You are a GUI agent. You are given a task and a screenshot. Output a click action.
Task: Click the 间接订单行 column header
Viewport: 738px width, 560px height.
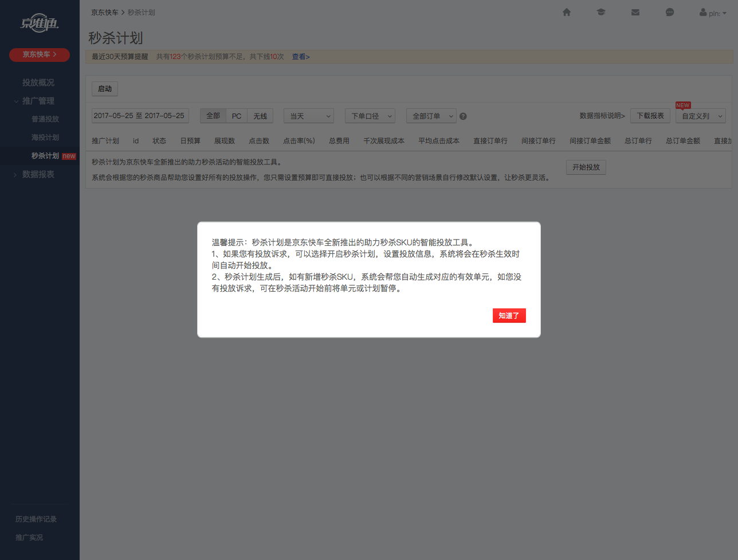click(x=539, y=141)
